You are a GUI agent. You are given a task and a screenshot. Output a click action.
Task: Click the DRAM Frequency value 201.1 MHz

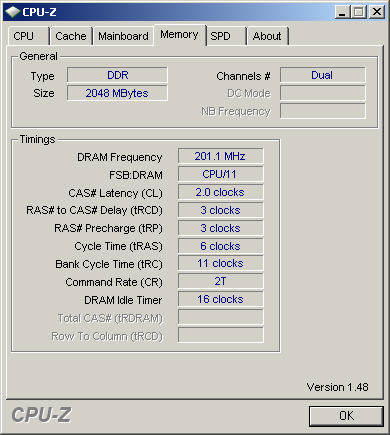click(x=220, y=156)
